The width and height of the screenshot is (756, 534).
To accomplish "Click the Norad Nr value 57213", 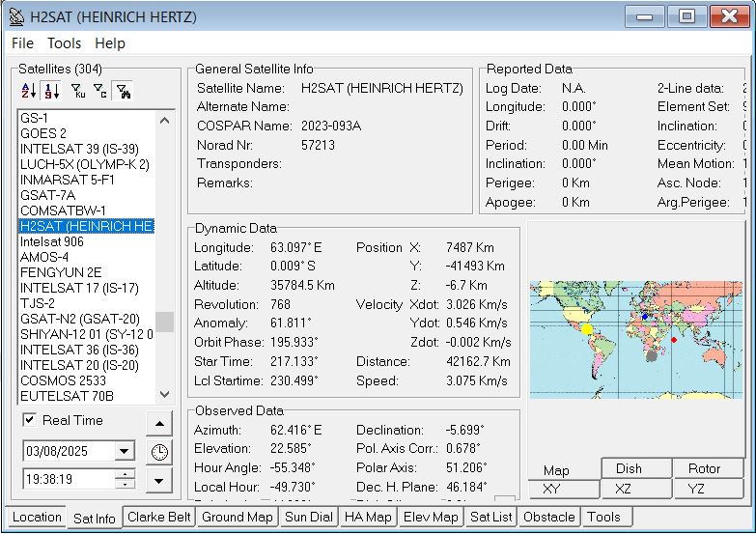I will coord(318,145).
